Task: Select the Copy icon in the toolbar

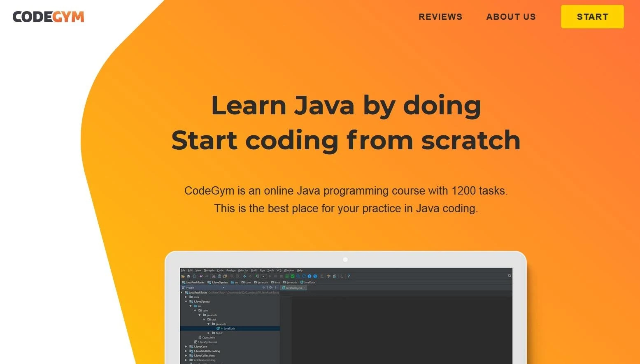Action: 219,276
